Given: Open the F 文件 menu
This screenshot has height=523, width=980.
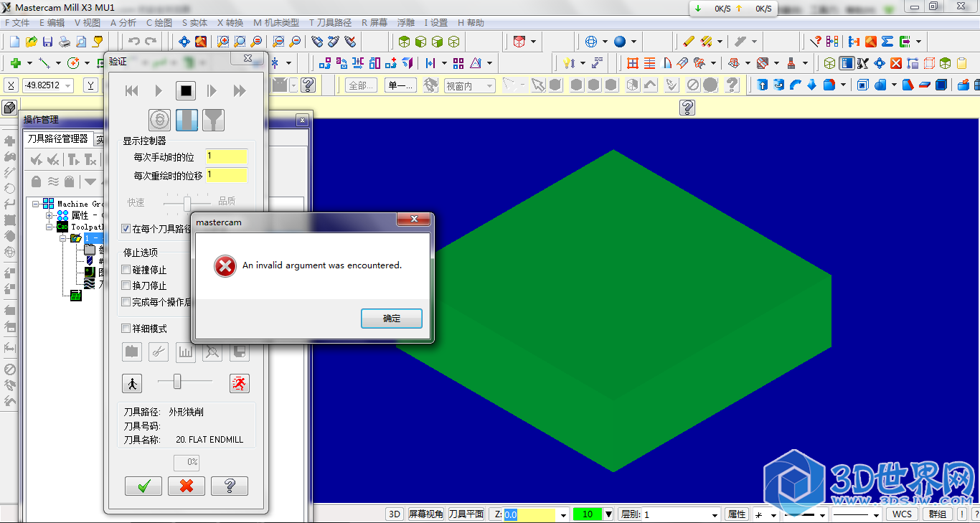Looking at the screenshot, I should 17,22.
